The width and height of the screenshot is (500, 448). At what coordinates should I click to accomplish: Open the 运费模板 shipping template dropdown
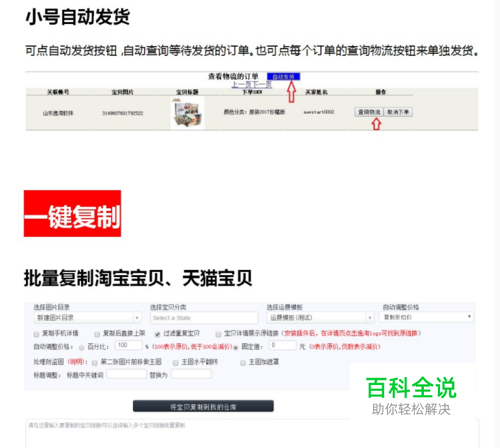(x=320, y=318)
